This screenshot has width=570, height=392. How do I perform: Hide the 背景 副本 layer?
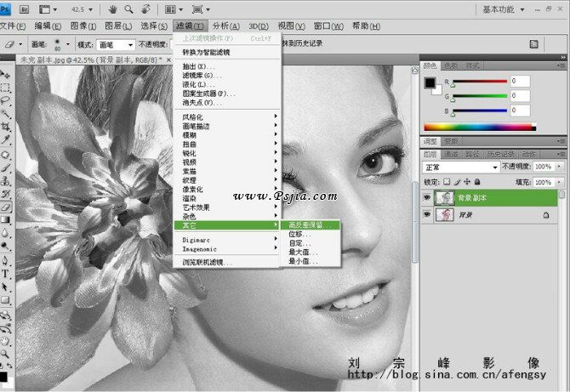[x=427, y=197]
